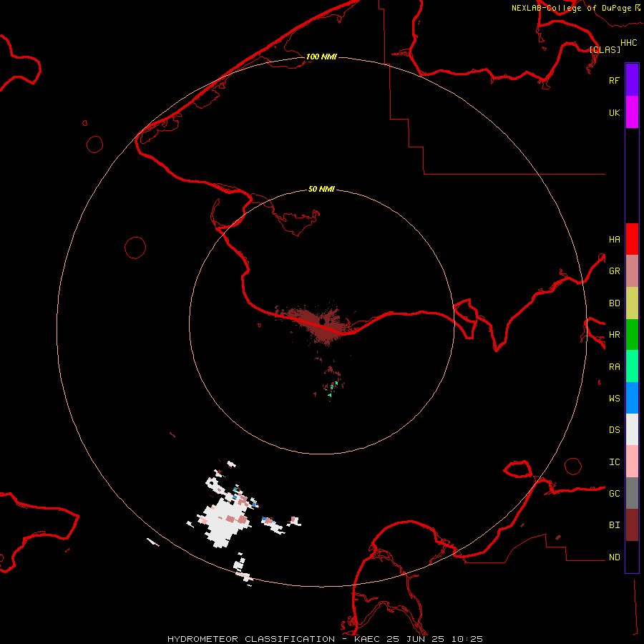The image size is (644, 644).
Task: Click the 25 JUN 25 date text
Action: coord(415,639)
